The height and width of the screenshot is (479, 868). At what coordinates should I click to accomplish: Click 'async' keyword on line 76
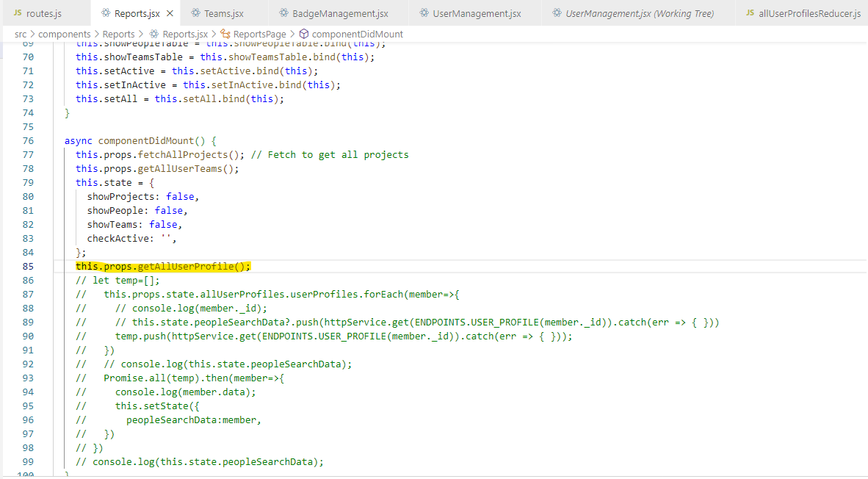79,140
